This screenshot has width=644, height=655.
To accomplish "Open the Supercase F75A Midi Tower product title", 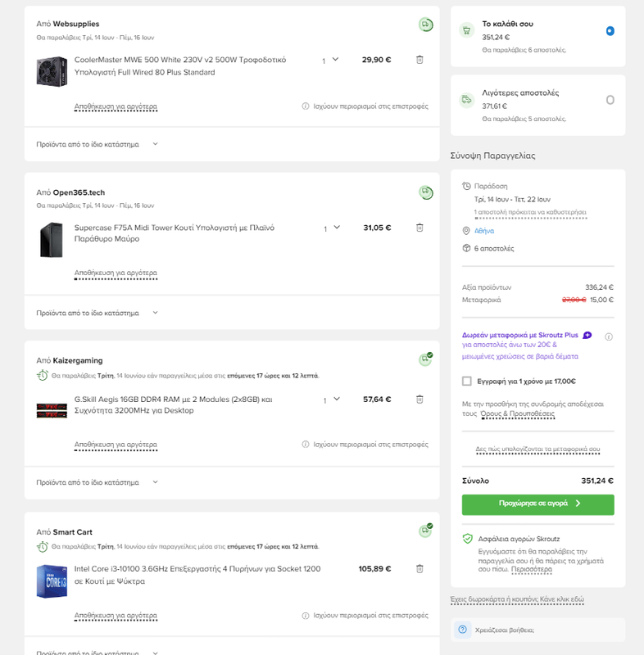I will point(175,233).
